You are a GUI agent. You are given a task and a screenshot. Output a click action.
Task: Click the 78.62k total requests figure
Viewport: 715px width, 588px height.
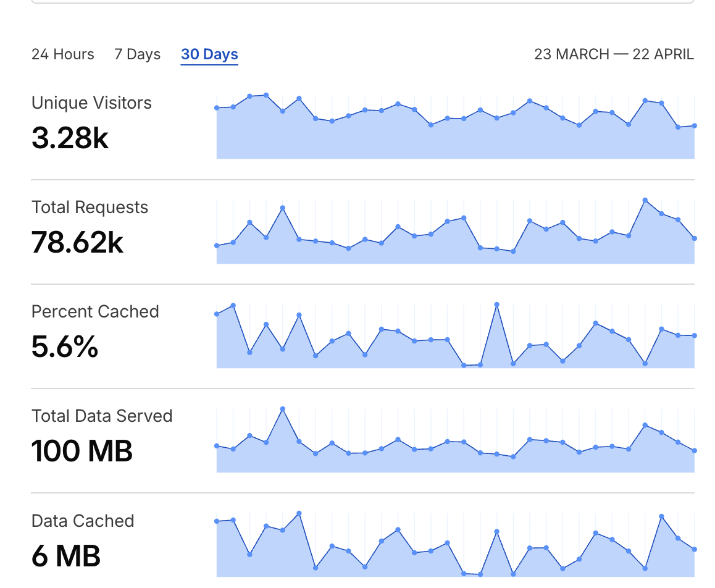point(77,243)
